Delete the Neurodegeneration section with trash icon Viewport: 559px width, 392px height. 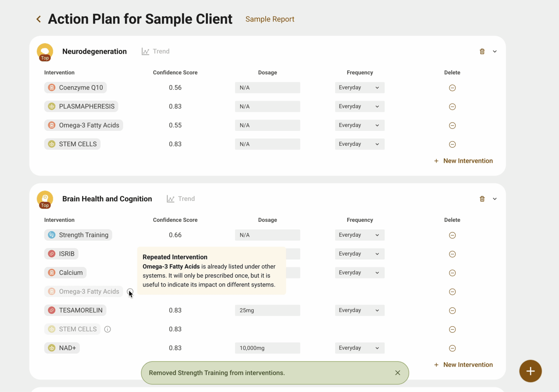tap(482, 52)
